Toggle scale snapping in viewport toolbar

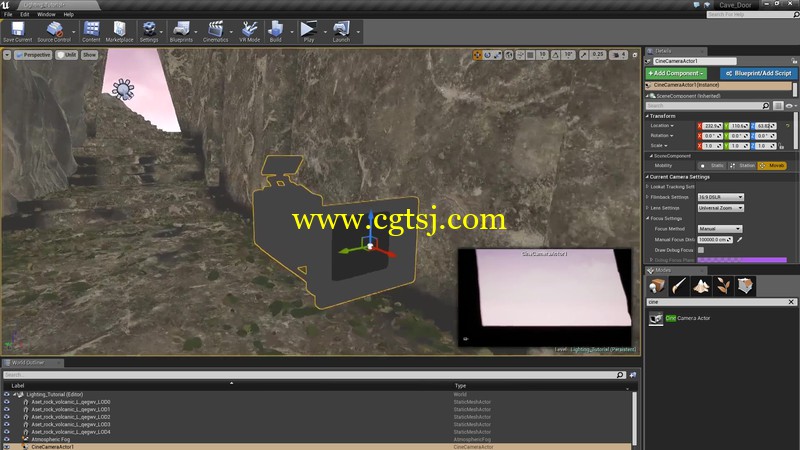click(584, 55)
